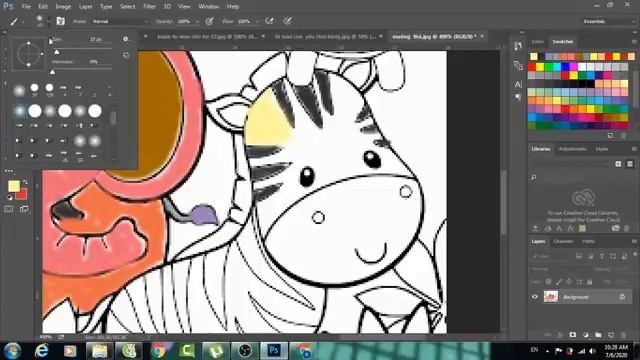
Task: Open the Layer menu
Action: (85, 7)
